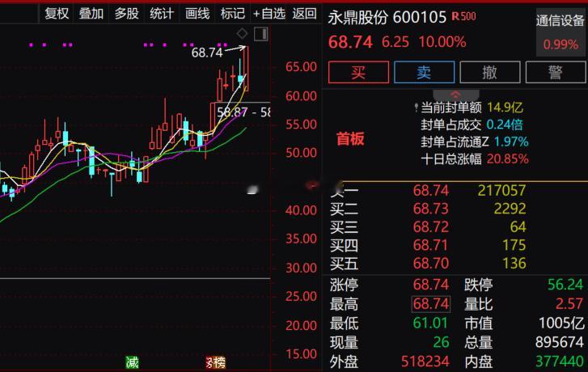Click the 65.00 price axis label
This screenshot has width=588, height=372.
pos(301,67)
